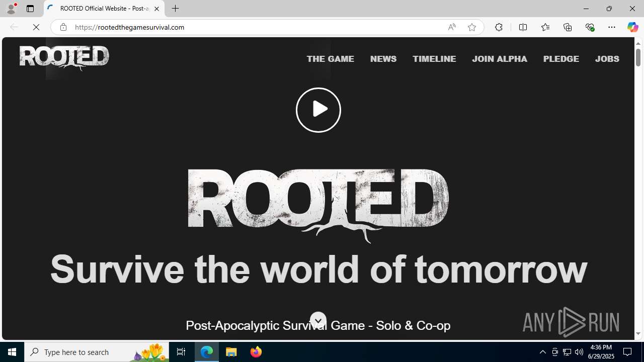Viewport: 644px width, 362px height.
Task: Stop page loading with X button
Action: 36,27
